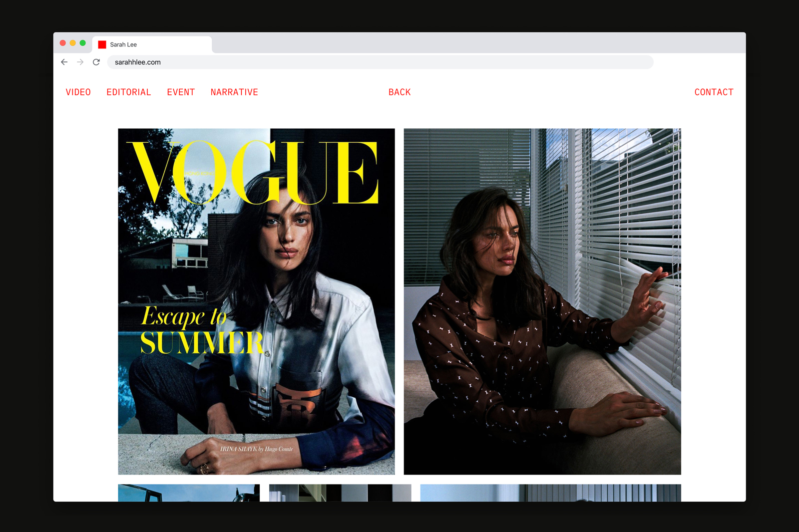The width and height of the screenshot is (799, 532).
Task: Open the Vogue cover image
Action: point(256,301)
